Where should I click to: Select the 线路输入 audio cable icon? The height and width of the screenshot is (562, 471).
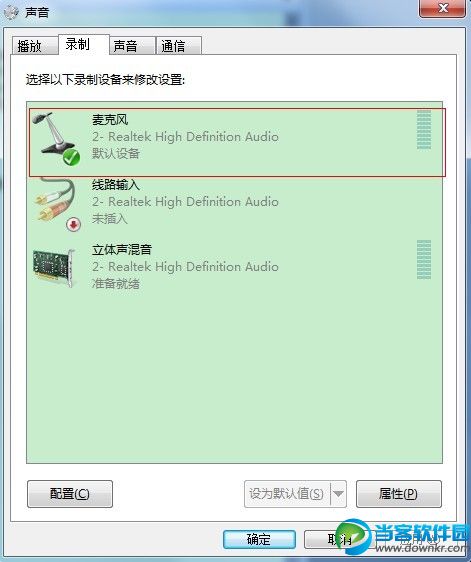[56, 204]
